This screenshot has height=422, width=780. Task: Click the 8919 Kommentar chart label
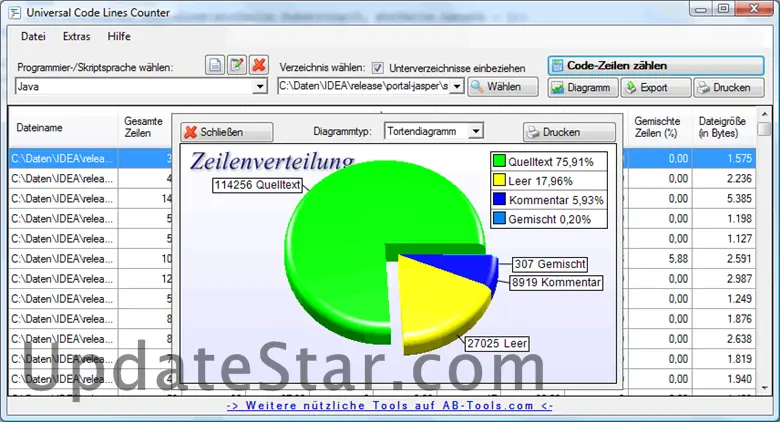[x=556, y=283]
